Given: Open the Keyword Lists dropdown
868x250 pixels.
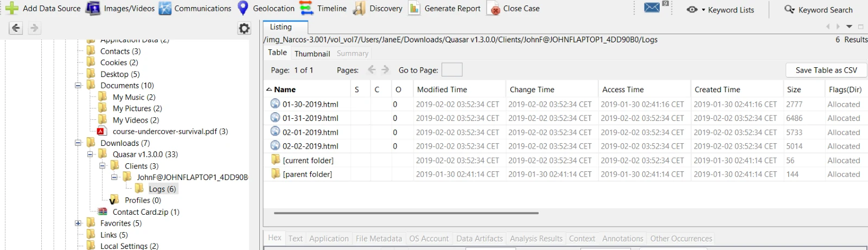Looking at the screenshot, I should pyautogui.click(x=720, y=10).
